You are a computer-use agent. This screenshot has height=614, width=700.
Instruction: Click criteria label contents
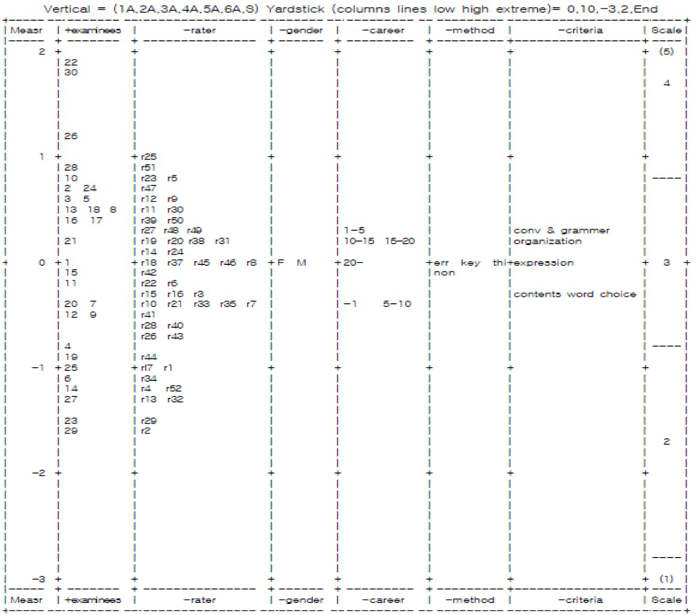[538, 294]
